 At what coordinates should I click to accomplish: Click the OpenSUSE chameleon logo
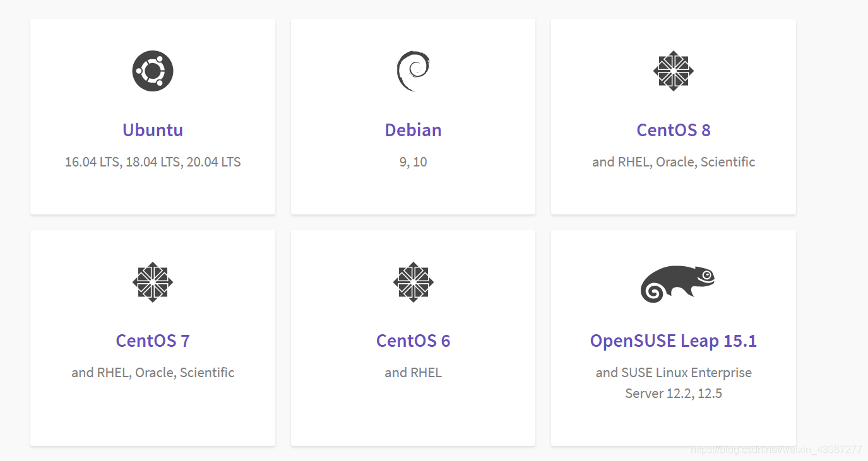click(677, 283)
